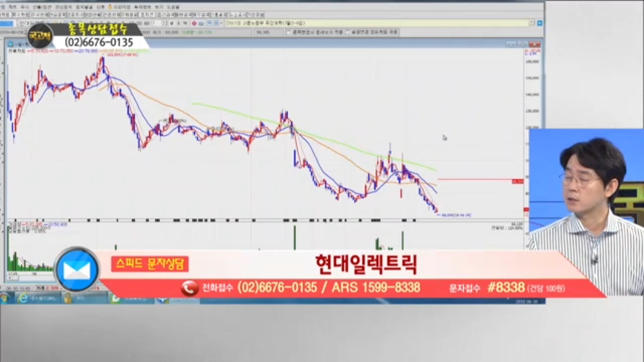The width and height of the screenshot is (644, 362).
Task: Click the blue square icon at the far right of the ticker bar
Action: pos(540,23)
